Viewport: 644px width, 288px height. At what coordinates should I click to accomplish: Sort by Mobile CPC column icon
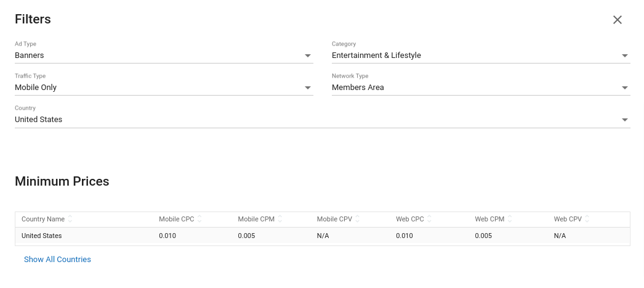coord(199,219)
